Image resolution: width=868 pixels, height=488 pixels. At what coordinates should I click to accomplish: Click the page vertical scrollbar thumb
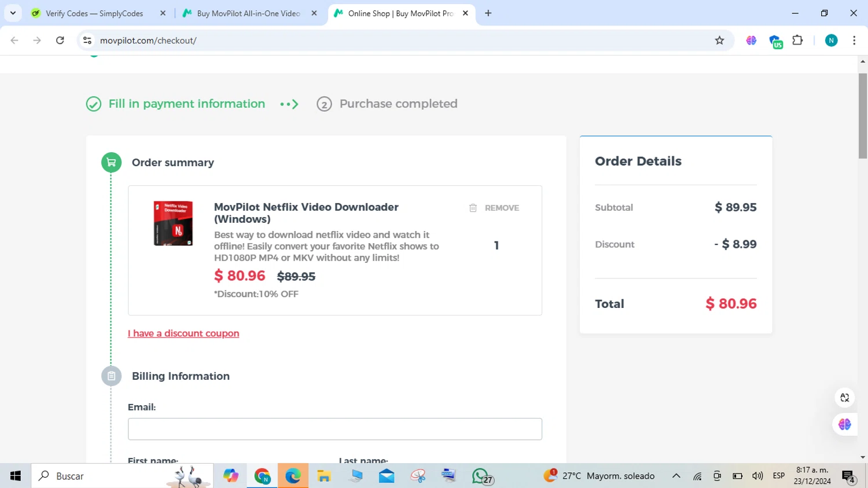point(863,116)
